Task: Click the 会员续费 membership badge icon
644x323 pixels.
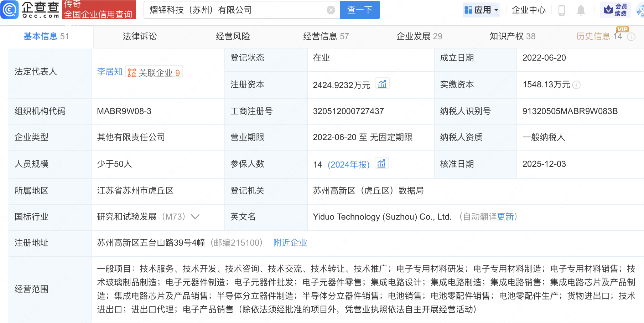Action: [x=614, y=10]
